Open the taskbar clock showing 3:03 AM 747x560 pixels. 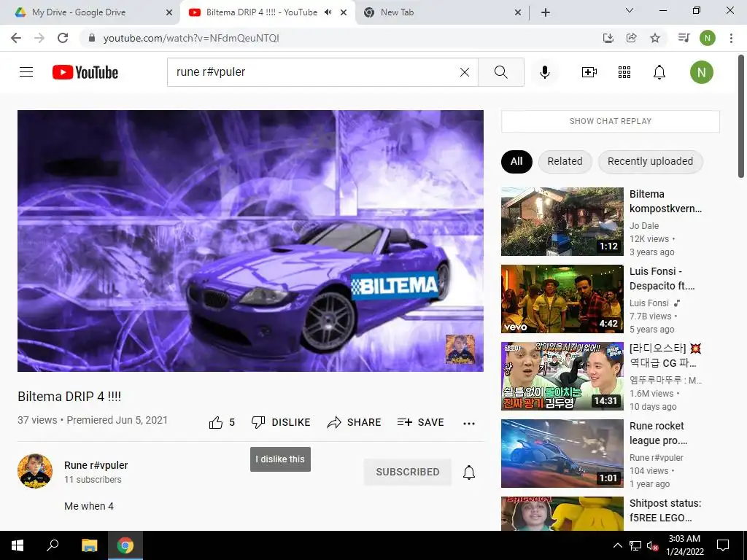[x=684, y=545]
